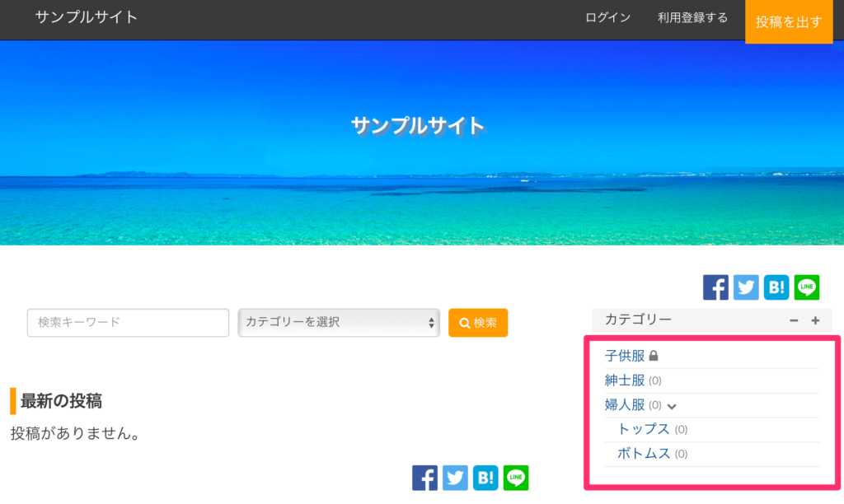
Task: Toggle the 婦人服 subcategory chevron
Action: (672, 406)
